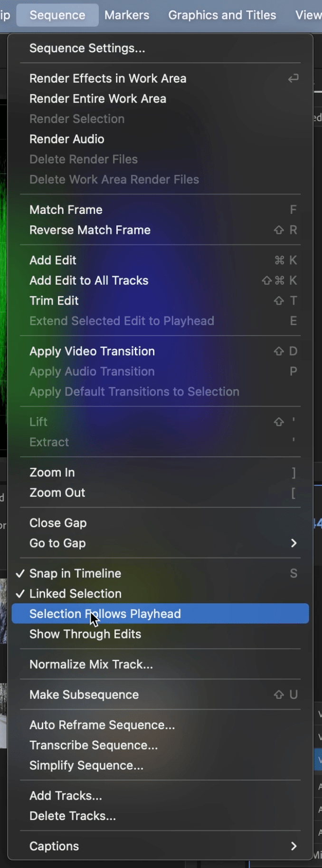Open the Markers menu

click(x=127, y=15)
